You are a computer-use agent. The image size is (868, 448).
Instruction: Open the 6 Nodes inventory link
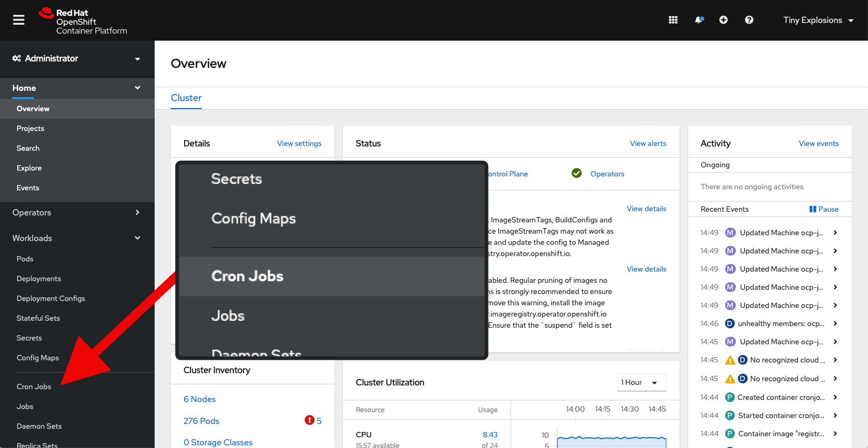coord(200,399)
